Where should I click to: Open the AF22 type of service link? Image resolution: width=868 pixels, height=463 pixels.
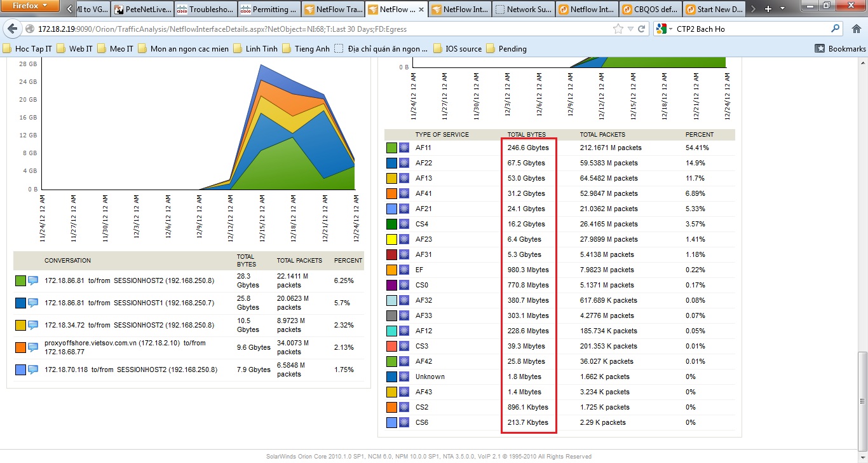tap(423, 163)
